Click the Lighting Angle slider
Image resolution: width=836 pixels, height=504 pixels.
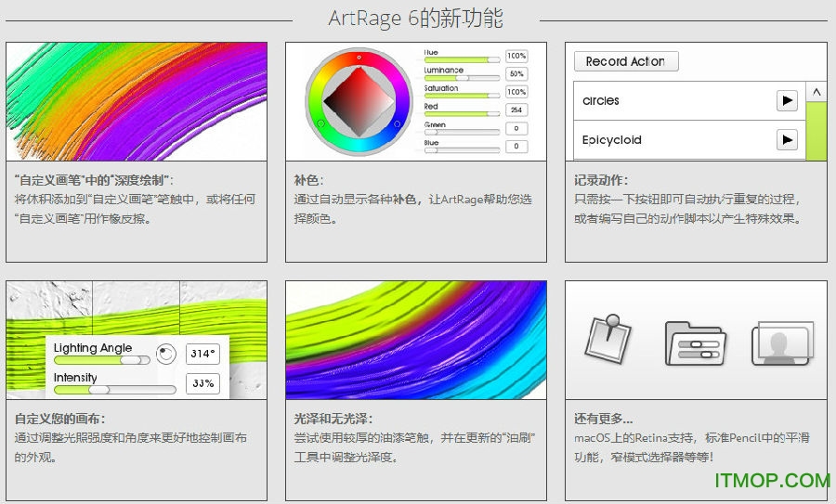pos(101,360)
